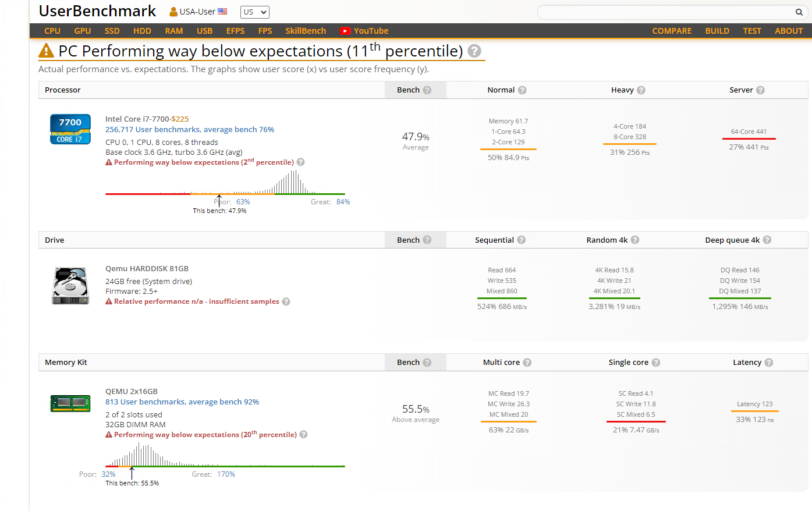Open 256,717 User benchmarks link

click(190, 130)
